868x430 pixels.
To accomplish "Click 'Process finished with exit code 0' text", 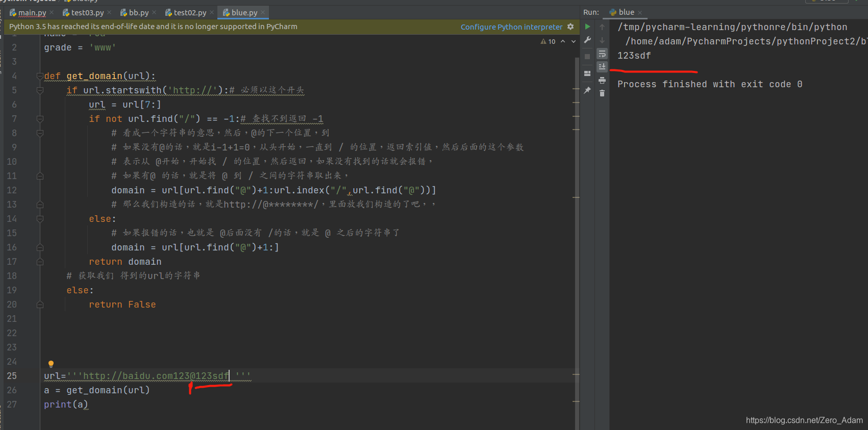I will click(710, 84).
